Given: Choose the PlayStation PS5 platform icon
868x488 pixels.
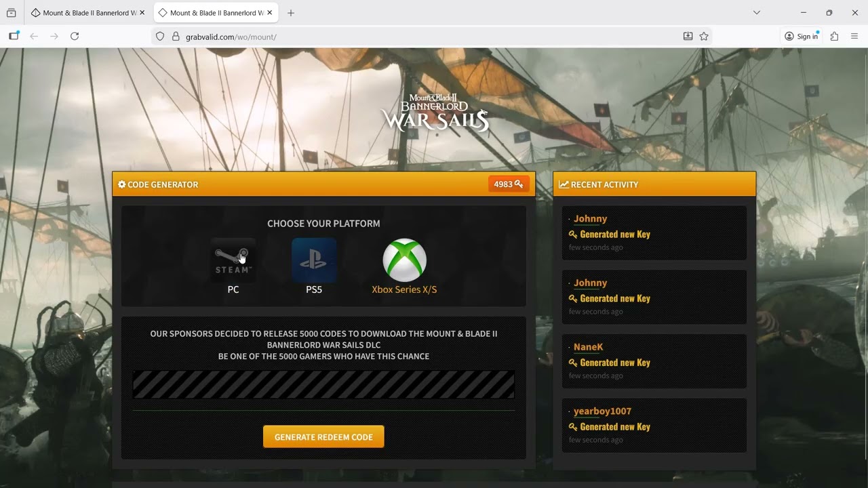Looking at the screenshot, I should [x=314, y=260].
